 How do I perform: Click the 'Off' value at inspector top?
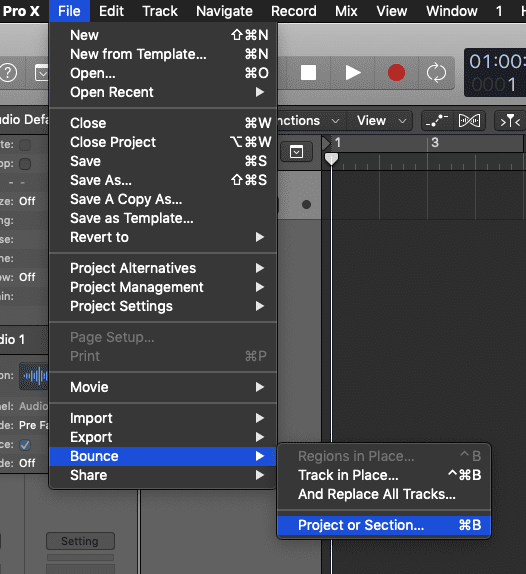[27, 201]
